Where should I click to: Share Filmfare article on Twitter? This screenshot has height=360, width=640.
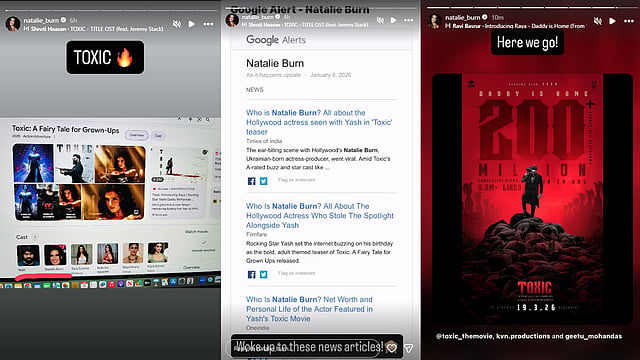[x=264, y=274]
